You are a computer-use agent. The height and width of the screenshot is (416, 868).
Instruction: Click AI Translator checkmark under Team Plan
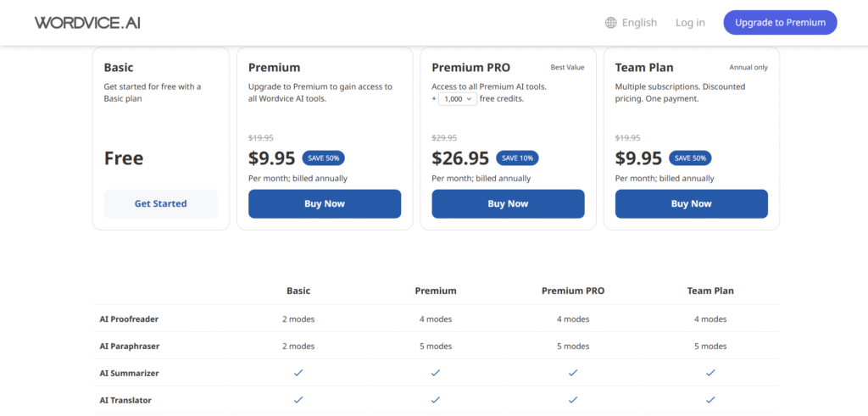tap(710, 399)
